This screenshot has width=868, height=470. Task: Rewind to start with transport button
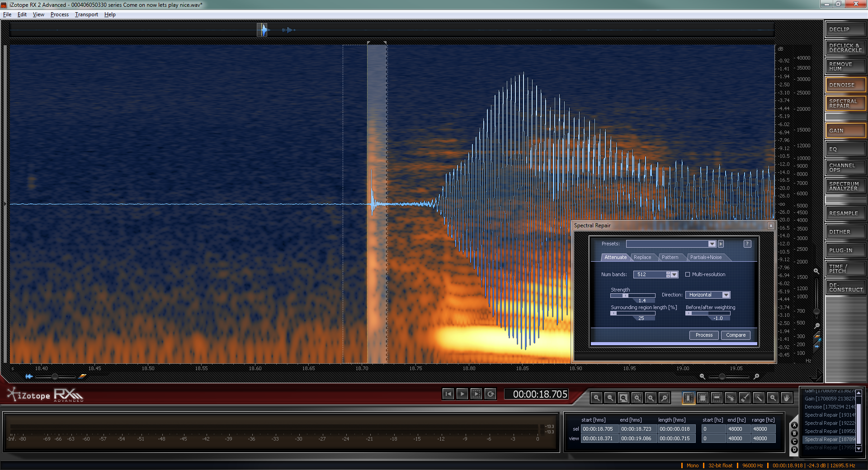pyautogui.click(x=448, y=394)
